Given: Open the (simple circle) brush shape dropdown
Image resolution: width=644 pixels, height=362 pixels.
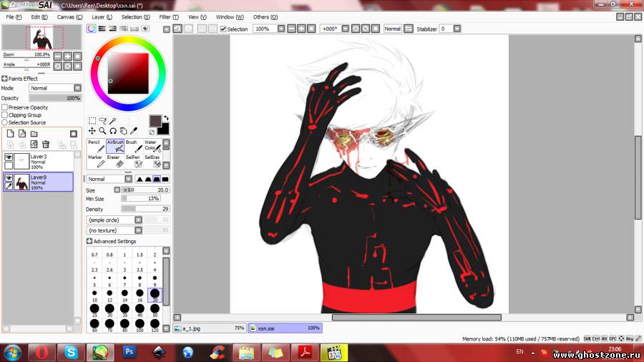Looking at the screenshot, I should coord(138,220).
